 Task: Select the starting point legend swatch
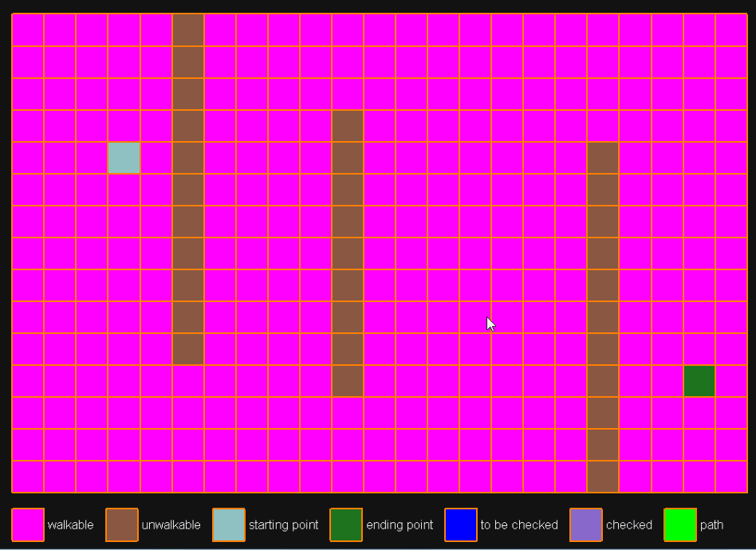229,524
